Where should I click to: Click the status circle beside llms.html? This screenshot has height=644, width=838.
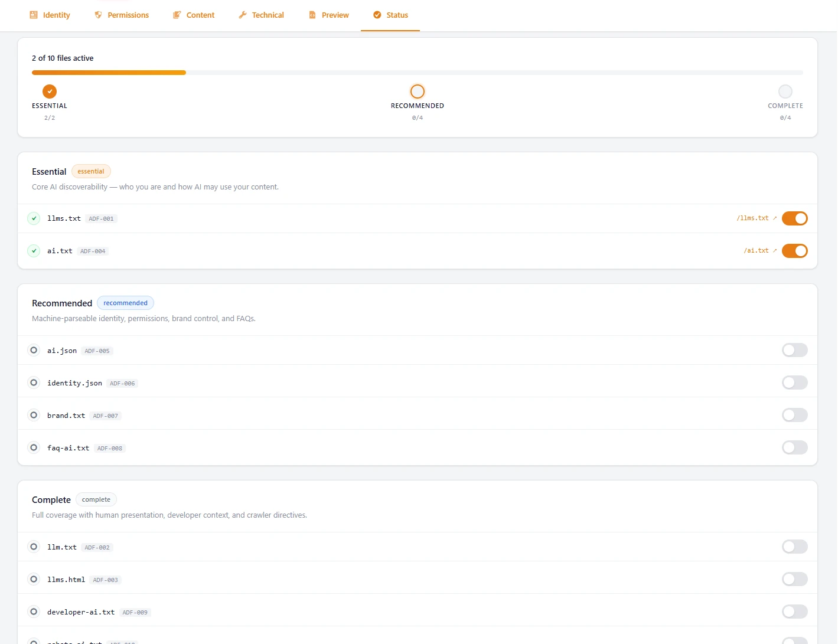(x=34, y=579)
